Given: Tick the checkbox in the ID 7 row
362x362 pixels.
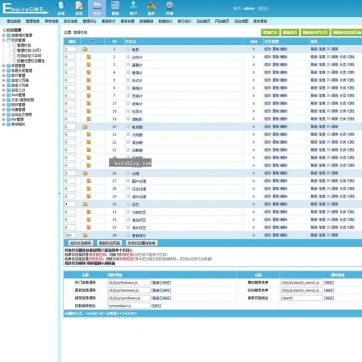Looking at the screenshot, I should click(x=128, y=95).
